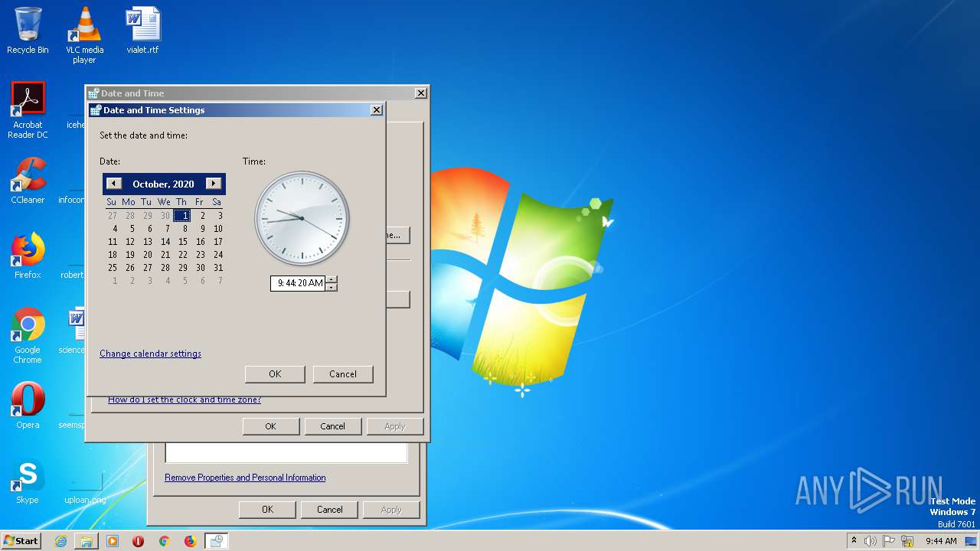
Task: Launch Skype from desktop
Action: pos(28,481)
